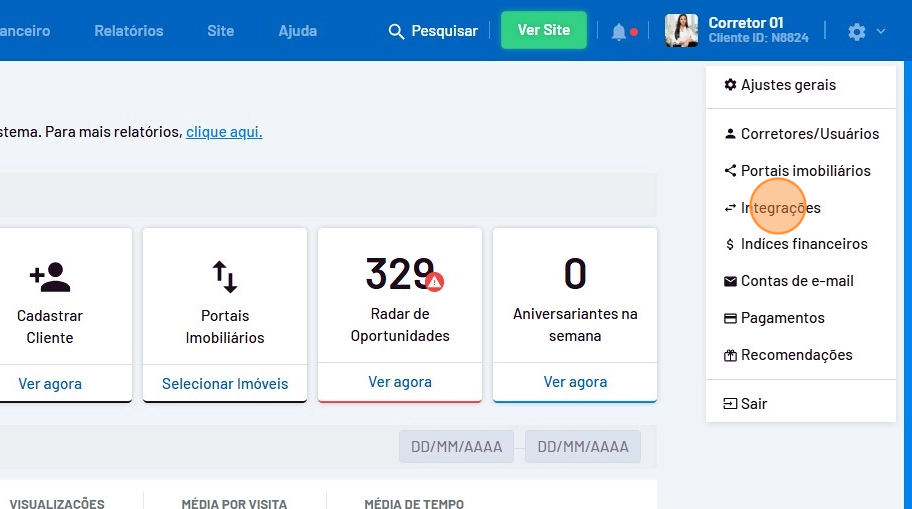Select Ajustes gerais from the menu
The image size is (912, 509).
pos(787,85)
